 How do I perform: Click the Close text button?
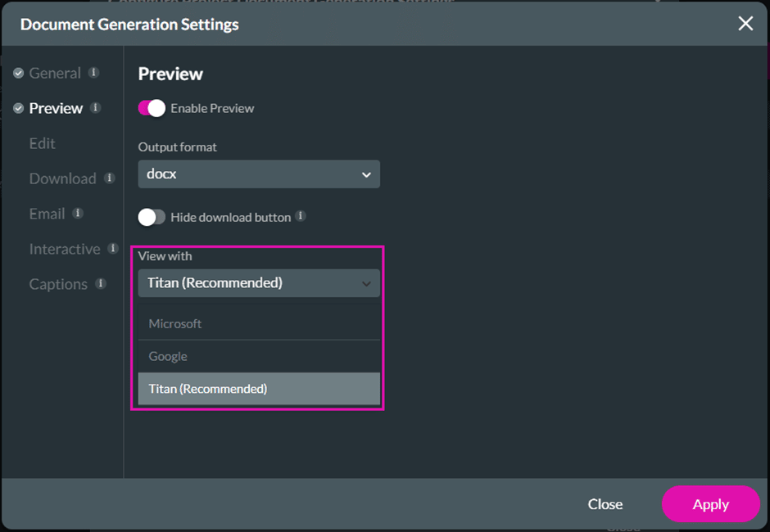tap(605, 504)
